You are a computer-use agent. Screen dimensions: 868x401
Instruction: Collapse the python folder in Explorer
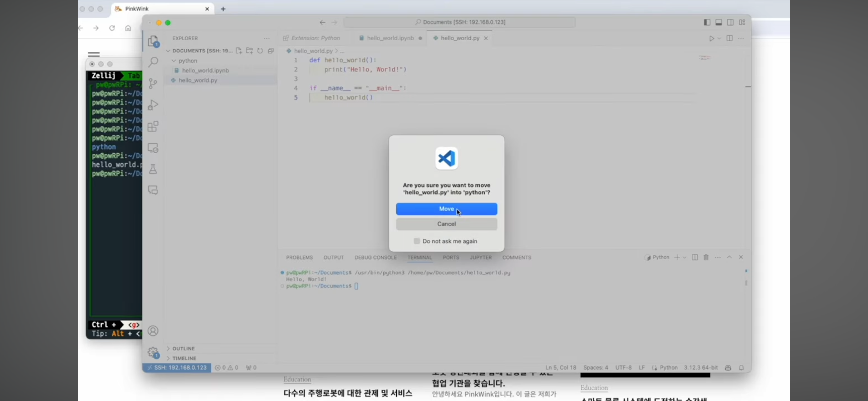(174, 61)
